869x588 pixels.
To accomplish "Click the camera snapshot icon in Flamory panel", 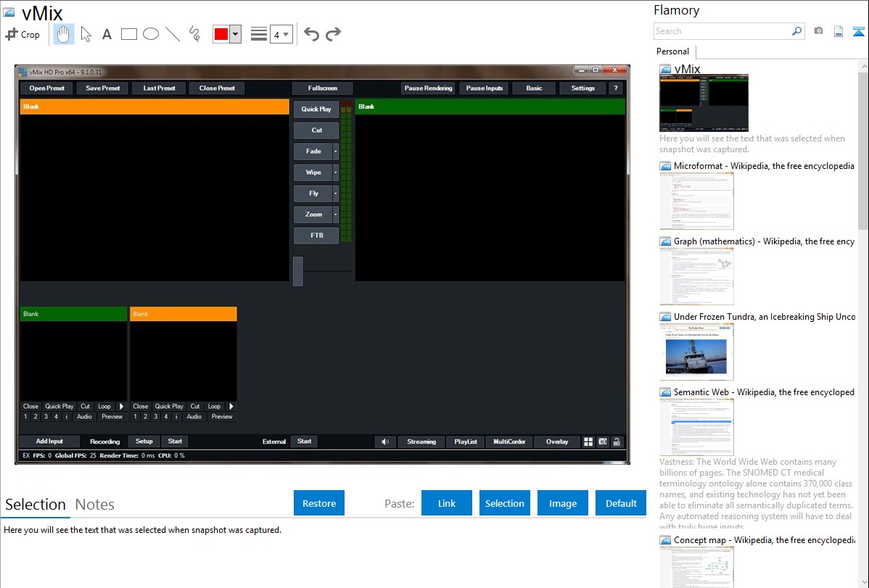I will pyautogui.click(x=818, y=31).
